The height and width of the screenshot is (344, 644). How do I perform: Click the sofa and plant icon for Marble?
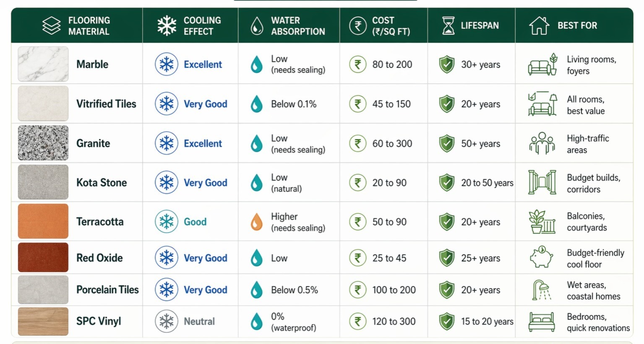(x=542, y=65)
